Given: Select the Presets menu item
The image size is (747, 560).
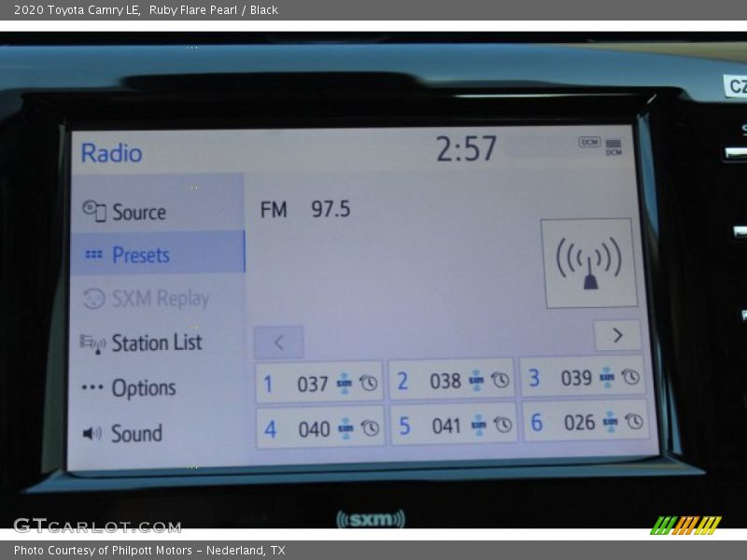Looking at the screenshot, I should pos(157,254).
